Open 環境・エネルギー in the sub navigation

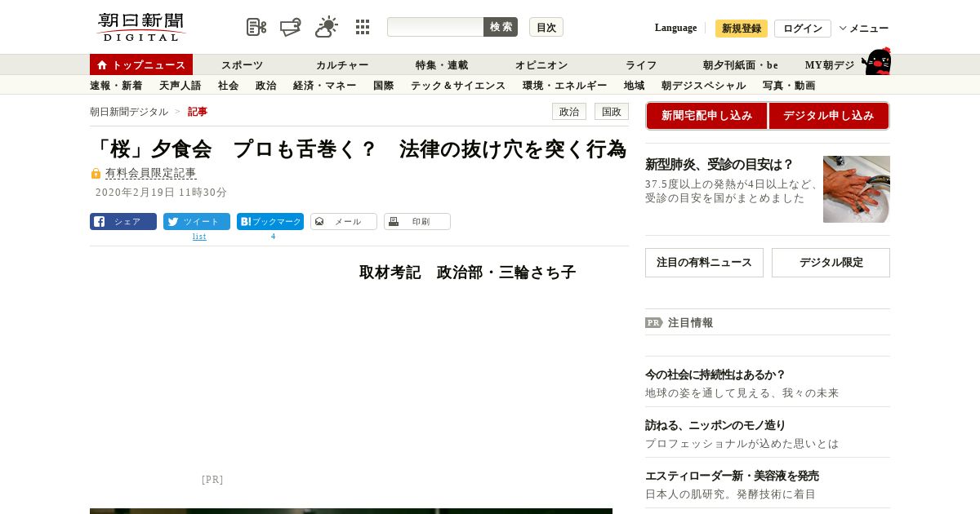[564, 86]
